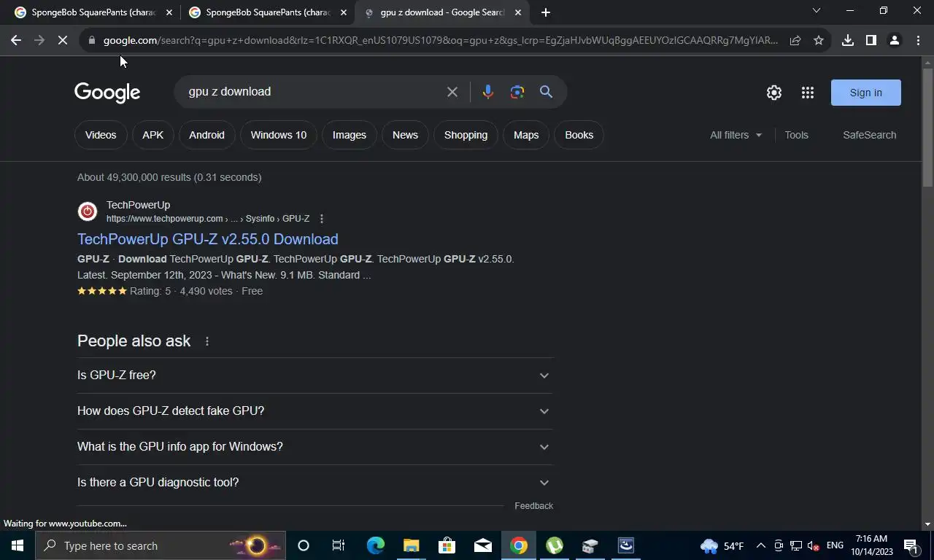Open Chrome tab search dropdown
The image size is (934, 560).
point(817,11)
